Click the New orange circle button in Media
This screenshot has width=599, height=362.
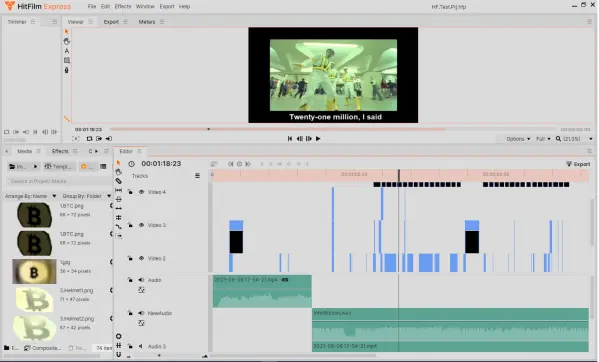coord(86,166)
